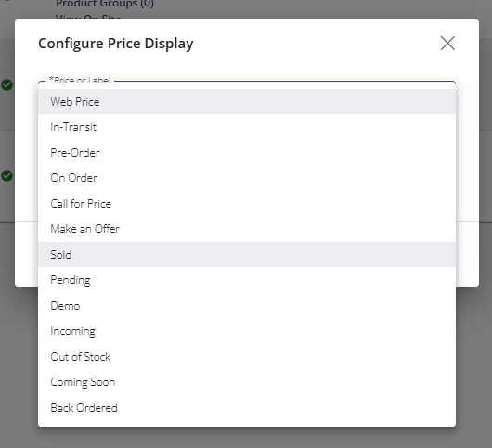
Task: Open the Price or Label dropdown field
Action: (247, 83)
